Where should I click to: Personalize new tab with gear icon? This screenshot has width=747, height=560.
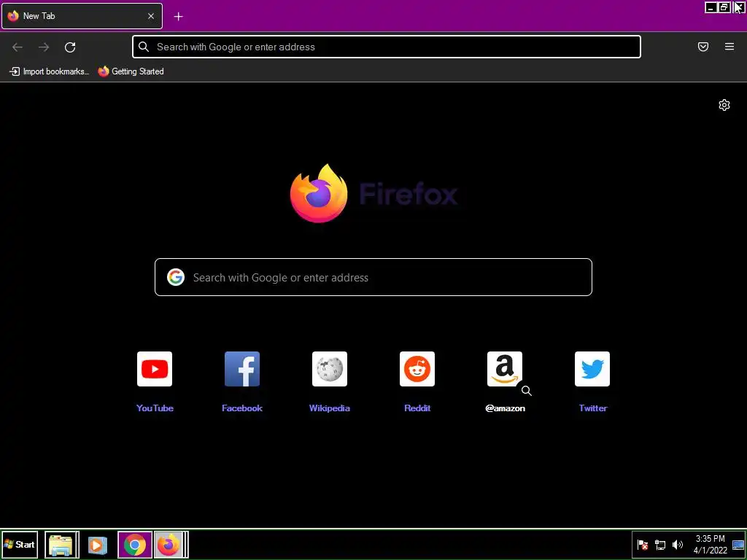click(x=724, y=105)
